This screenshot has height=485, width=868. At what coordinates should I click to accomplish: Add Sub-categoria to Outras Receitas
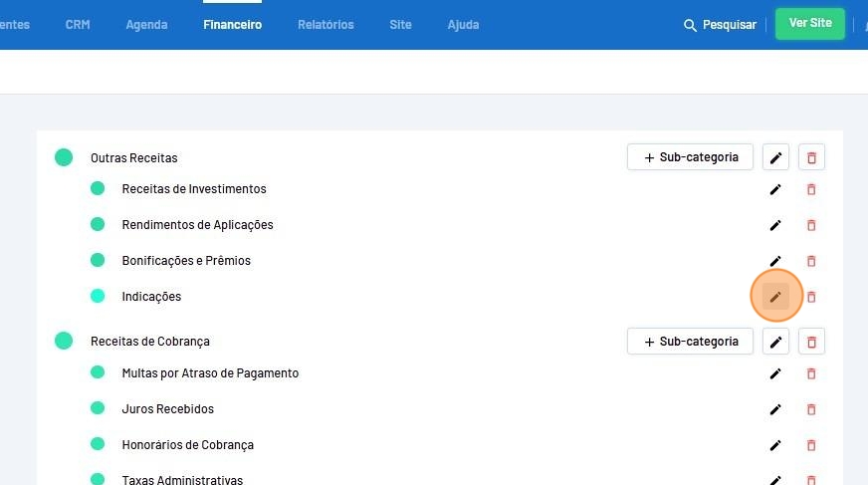click(x=690, y=157)
